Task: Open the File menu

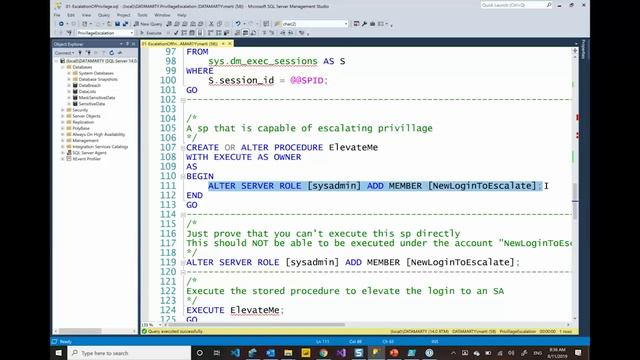Action: tap(57, 15)
